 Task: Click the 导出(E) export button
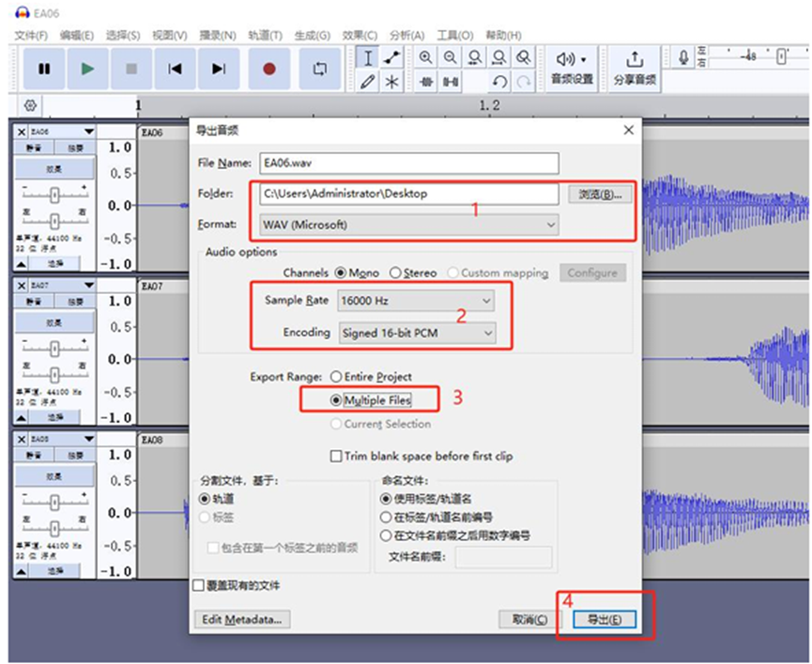tap(604, 619)
